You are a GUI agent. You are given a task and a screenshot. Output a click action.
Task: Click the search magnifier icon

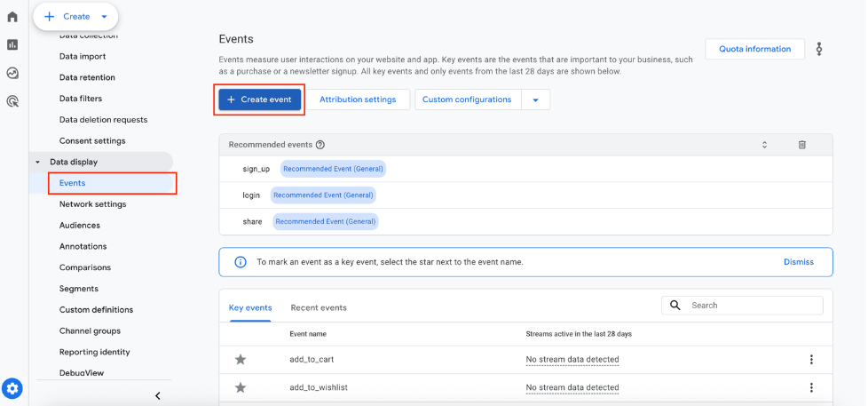pyautogui.click(x=675, y=306)
